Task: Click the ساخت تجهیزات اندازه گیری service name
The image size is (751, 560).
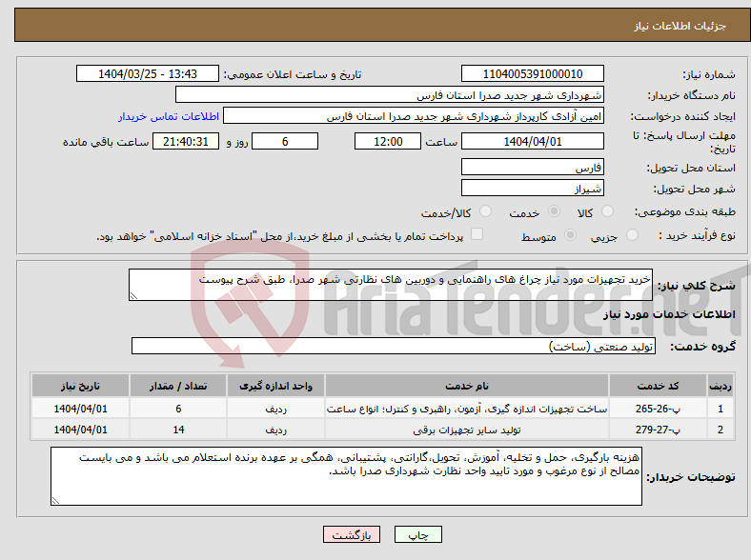Action: (x=466, y=409)
